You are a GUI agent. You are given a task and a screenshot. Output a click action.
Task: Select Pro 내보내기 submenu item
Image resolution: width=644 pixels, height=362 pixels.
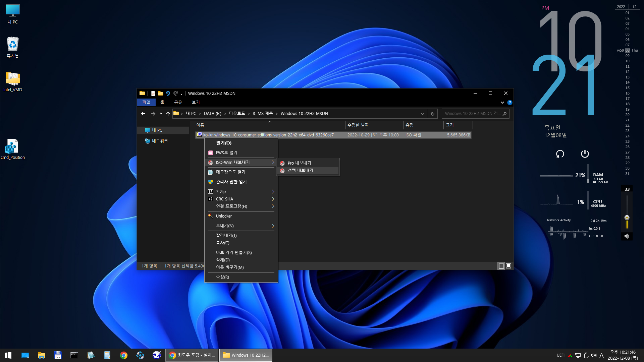pos(308,163)
